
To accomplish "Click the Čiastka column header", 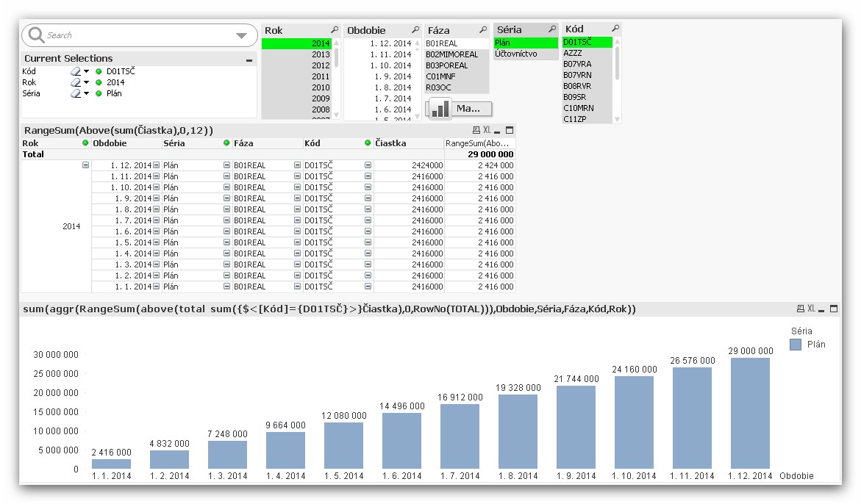I will point(390,143).
